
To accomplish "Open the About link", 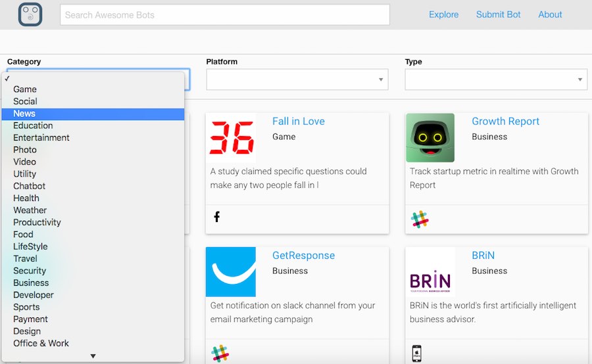I will click(x=550, y=14).
